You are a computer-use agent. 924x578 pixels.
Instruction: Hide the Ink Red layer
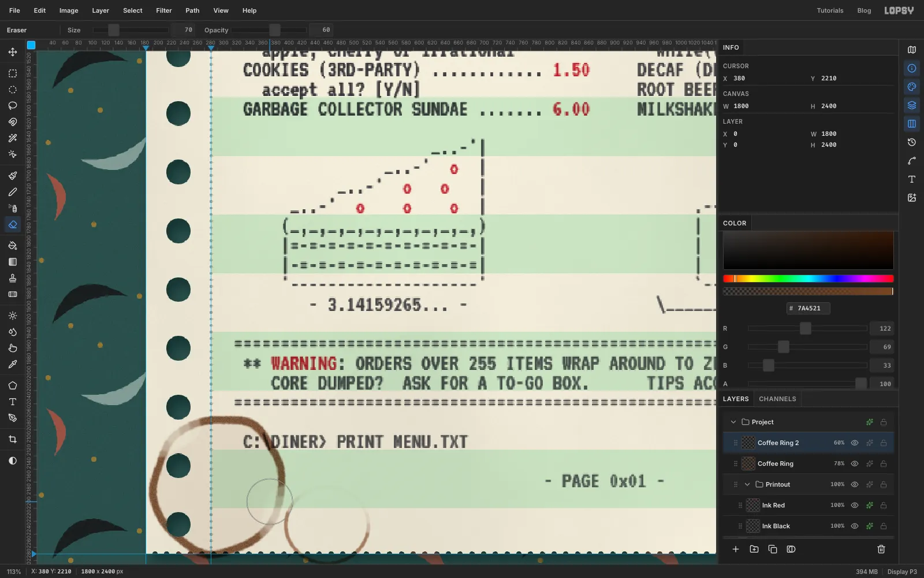tap(855, 505)
